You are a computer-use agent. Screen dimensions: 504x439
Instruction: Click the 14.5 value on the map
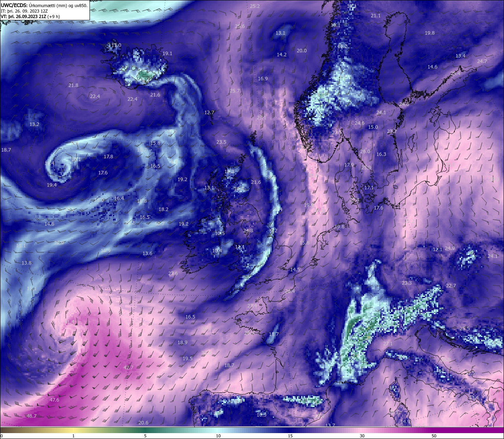click(295, 269)
